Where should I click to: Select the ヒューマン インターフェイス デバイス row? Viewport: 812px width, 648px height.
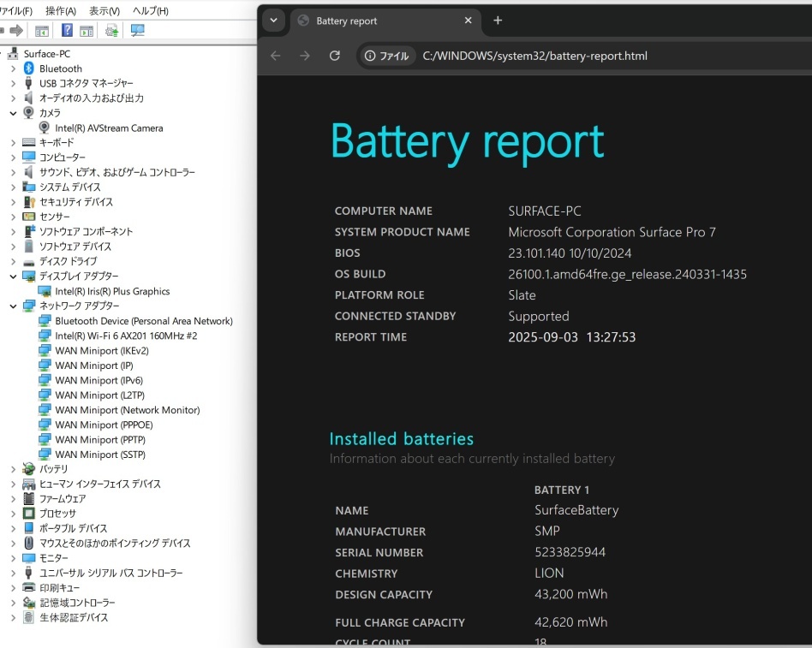point(100,484)
